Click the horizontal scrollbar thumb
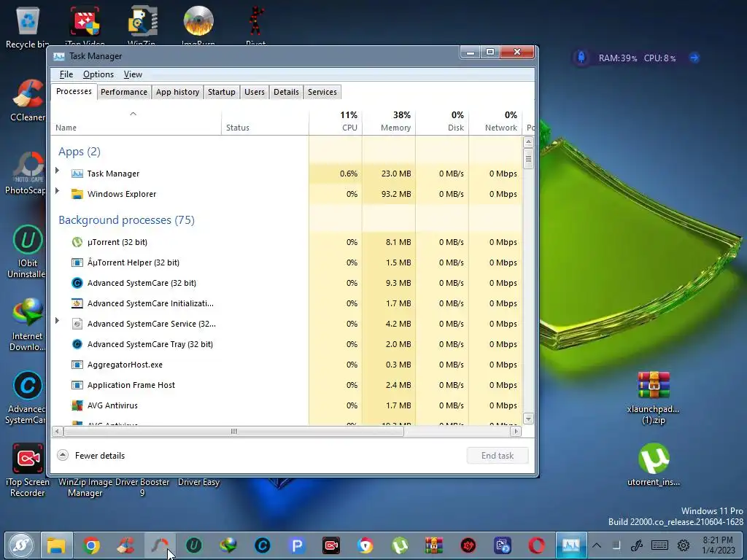747x560 pixels. click(233, 432)
